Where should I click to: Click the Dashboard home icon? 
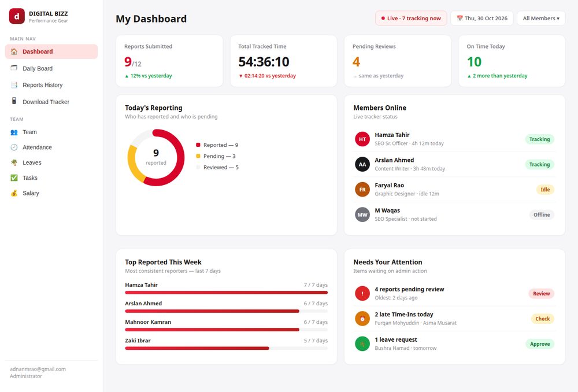(14, 51)
